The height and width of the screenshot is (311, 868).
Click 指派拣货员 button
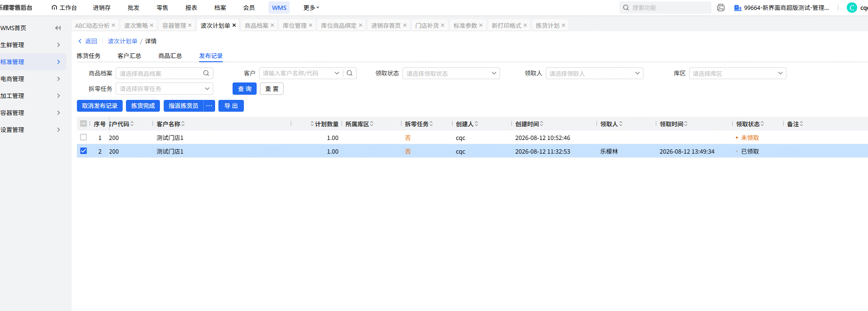[x=184, y=106]
